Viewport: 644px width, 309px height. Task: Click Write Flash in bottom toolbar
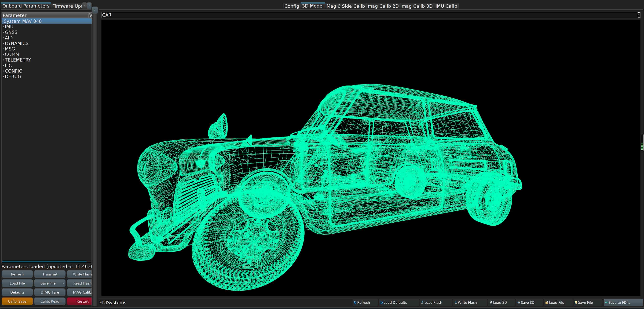(x=466, y=302)
